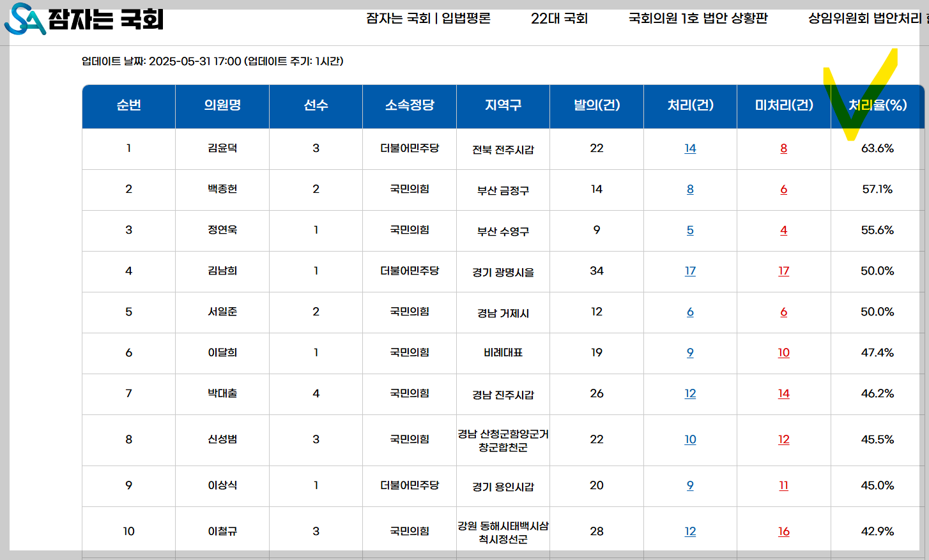The height and width of the screenshot is (560, 929).
Task: Click the 경남 산청군함양군거창군합천군 district cell
Action: click(x=503, y=441)
